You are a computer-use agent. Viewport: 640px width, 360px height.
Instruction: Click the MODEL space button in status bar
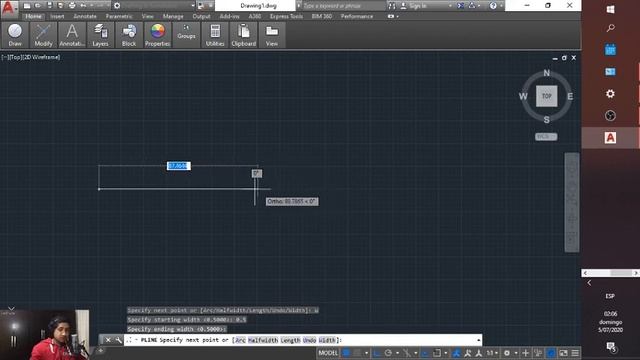point(328,353)
